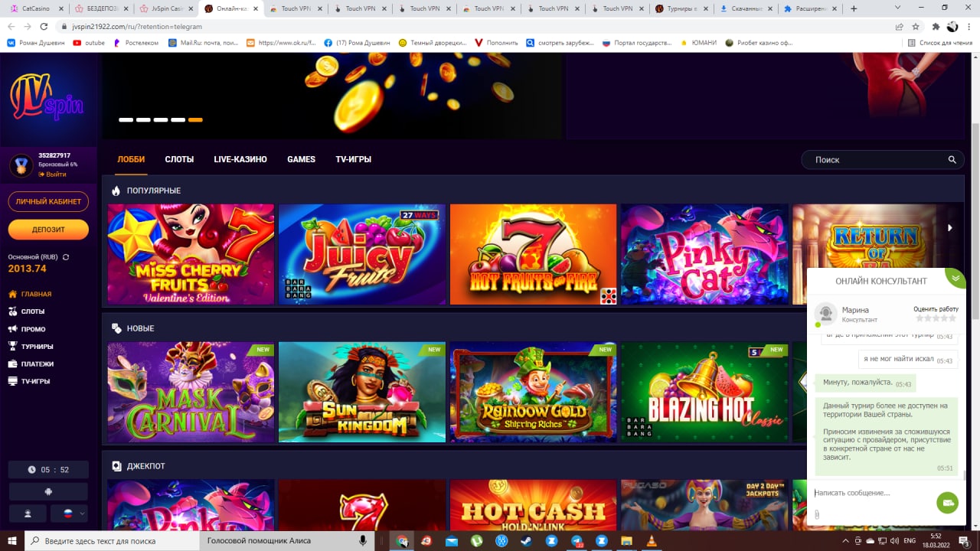Launch the Blazing Hot Classic game
980x551 pixels.
(704, 393)
